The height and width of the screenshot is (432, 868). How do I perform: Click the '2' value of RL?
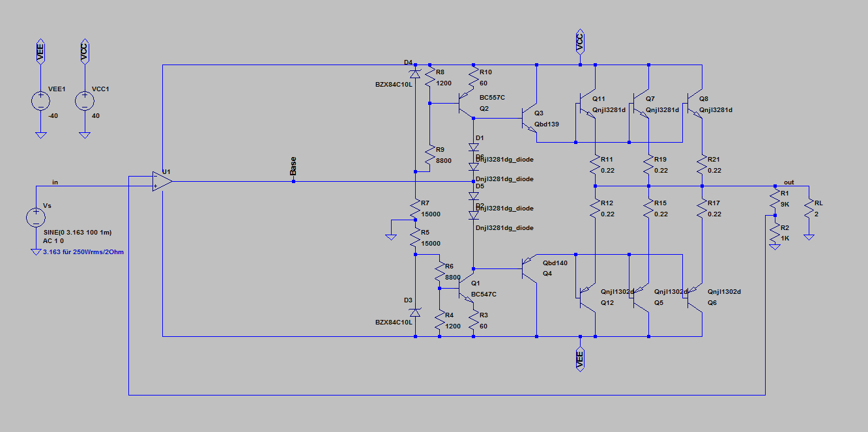pos(817,214)
